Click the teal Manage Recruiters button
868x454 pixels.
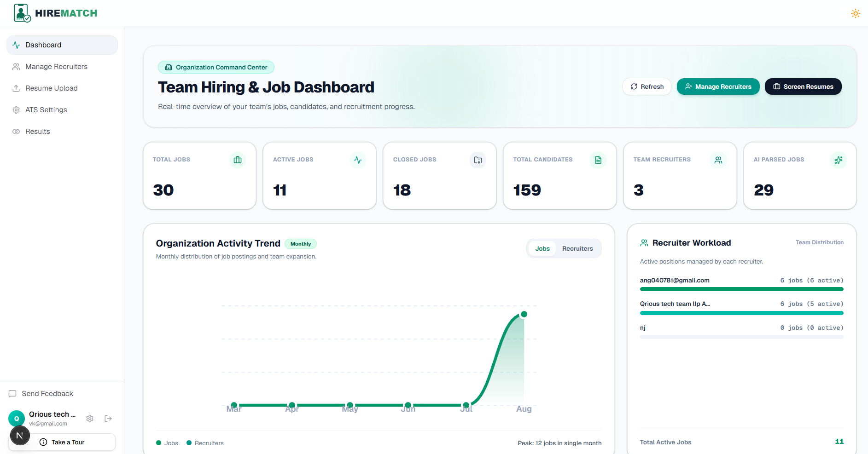(x=718, y=86)
